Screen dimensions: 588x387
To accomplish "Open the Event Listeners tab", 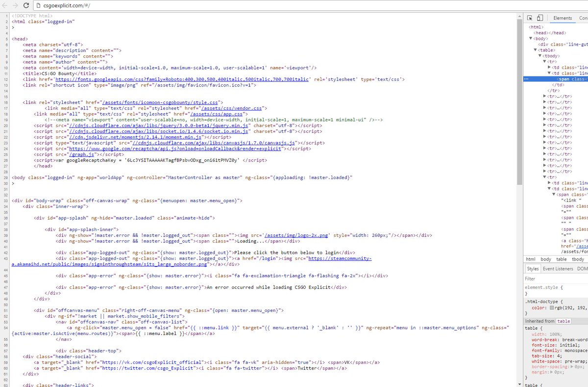I will click(558, 269).
